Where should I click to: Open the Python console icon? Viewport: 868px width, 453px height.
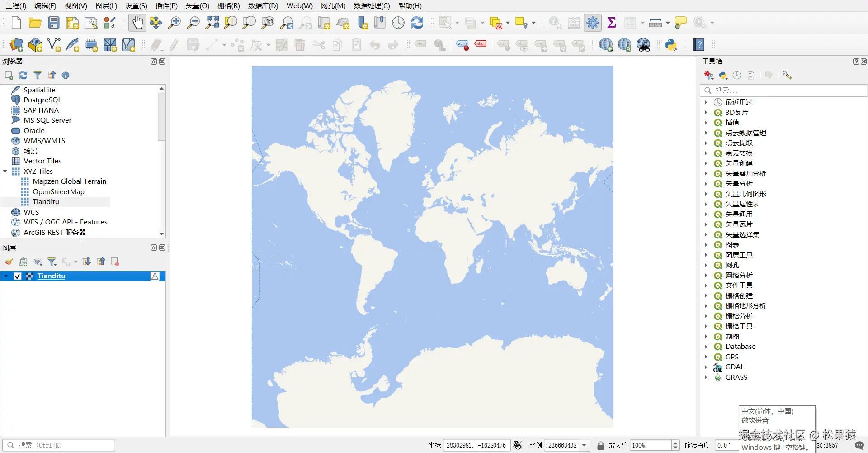[671, 45]
